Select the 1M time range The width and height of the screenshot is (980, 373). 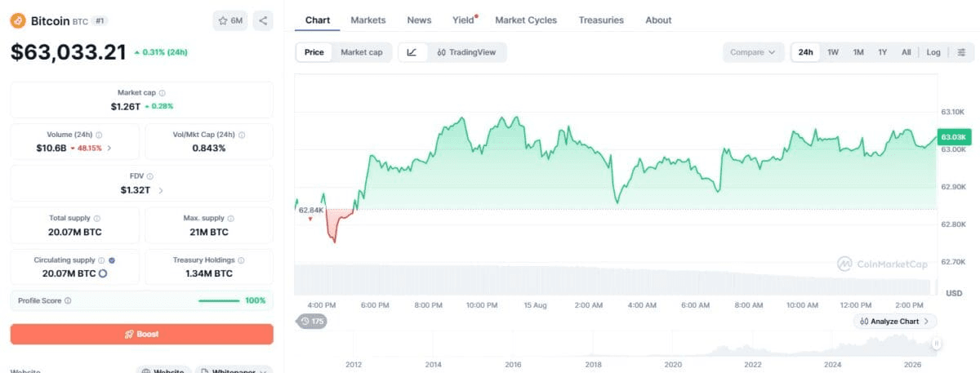click(858, 52)
